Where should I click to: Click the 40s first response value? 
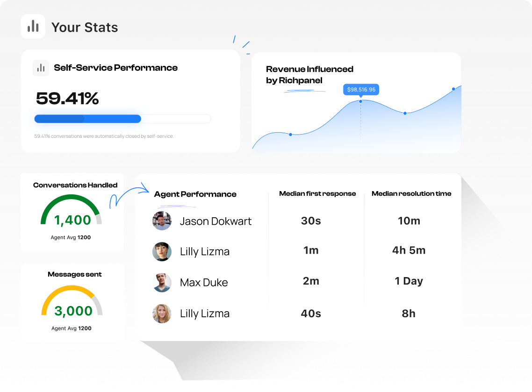click(x=311, y=314)
